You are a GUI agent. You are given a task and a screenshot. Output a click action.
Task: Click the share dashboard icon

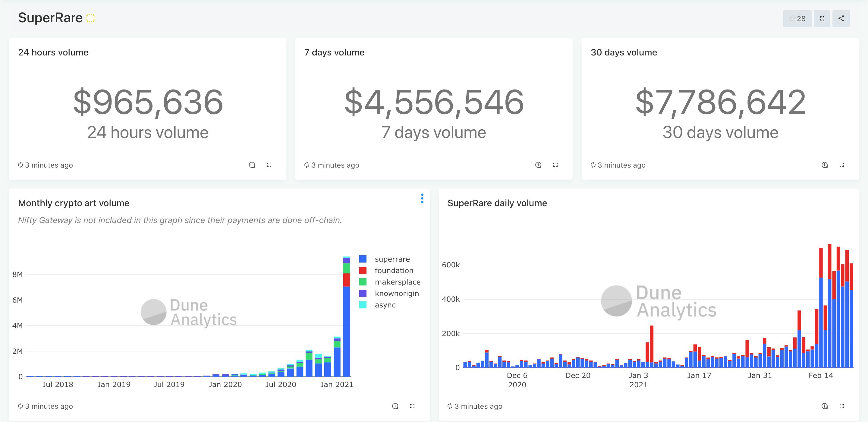click(841, 19)
